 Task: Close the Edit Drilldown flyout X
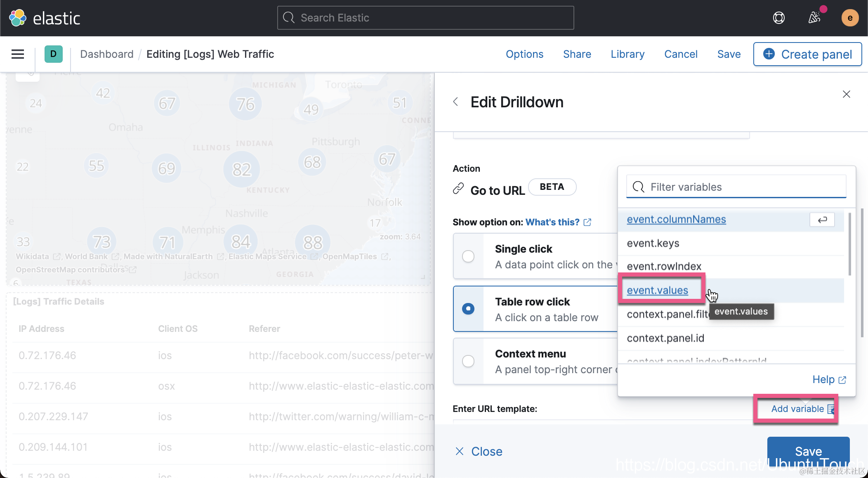846,94
